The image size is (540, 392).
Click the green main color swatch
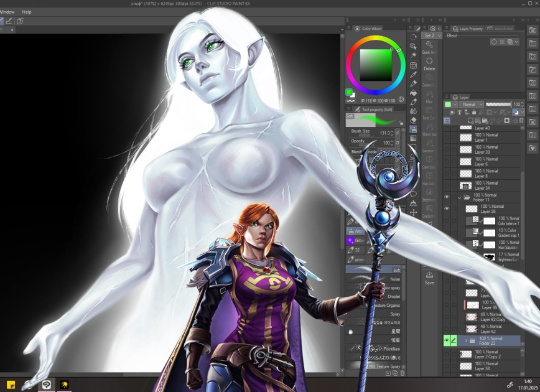coord(349,92)
